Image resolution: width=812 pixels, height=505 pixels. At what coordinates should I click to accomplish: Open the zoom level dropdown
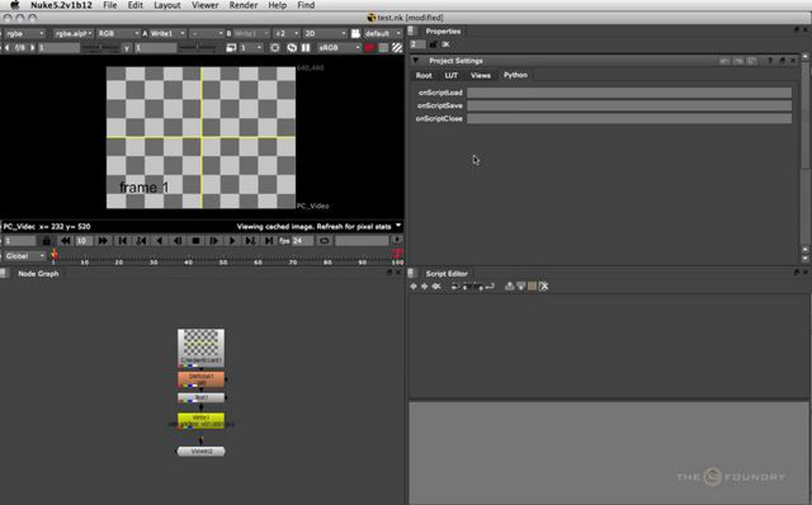286,33
